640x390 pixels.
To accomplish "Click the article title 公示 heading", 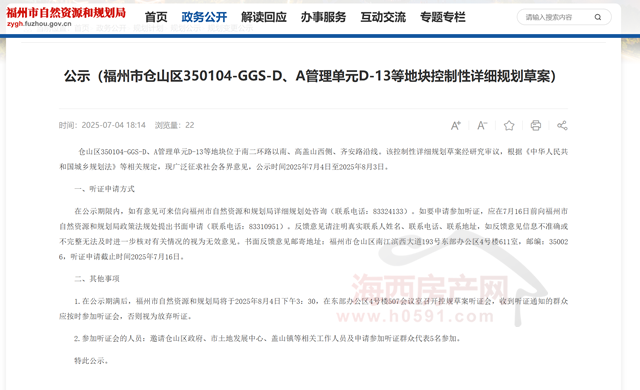I will 310,76.
